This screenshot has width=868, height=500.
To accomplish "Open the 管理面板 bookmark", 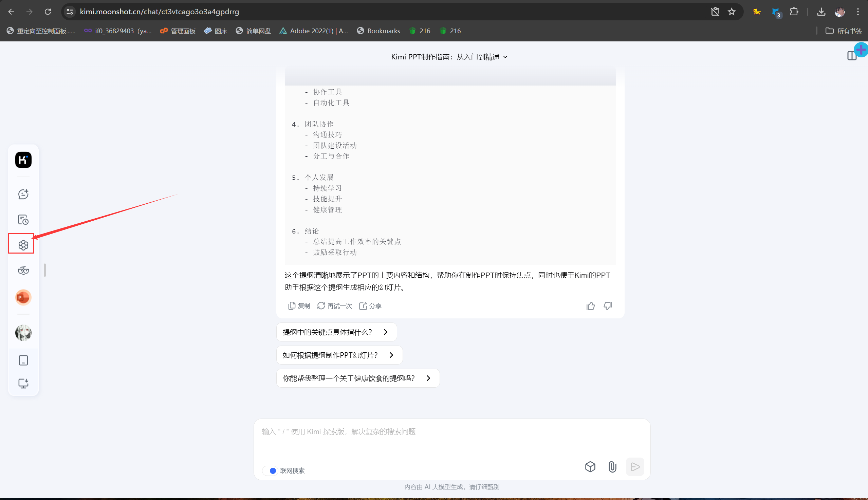I will point(178,31).
